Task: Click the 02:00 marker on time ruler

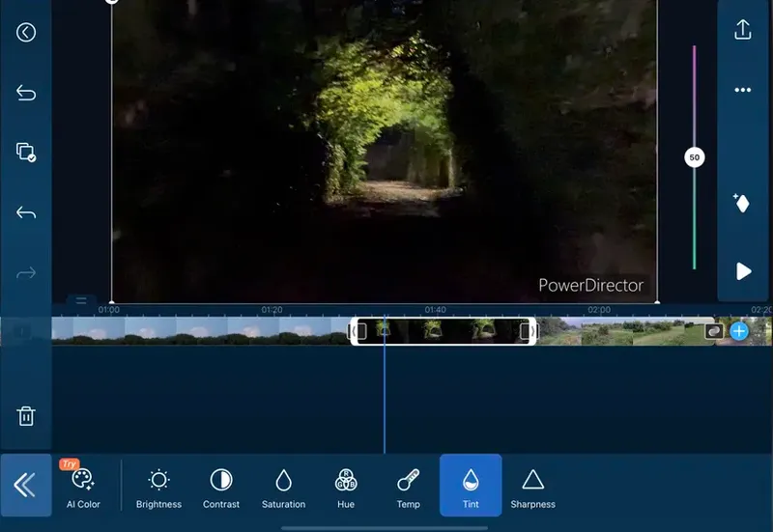Action: 599,310
